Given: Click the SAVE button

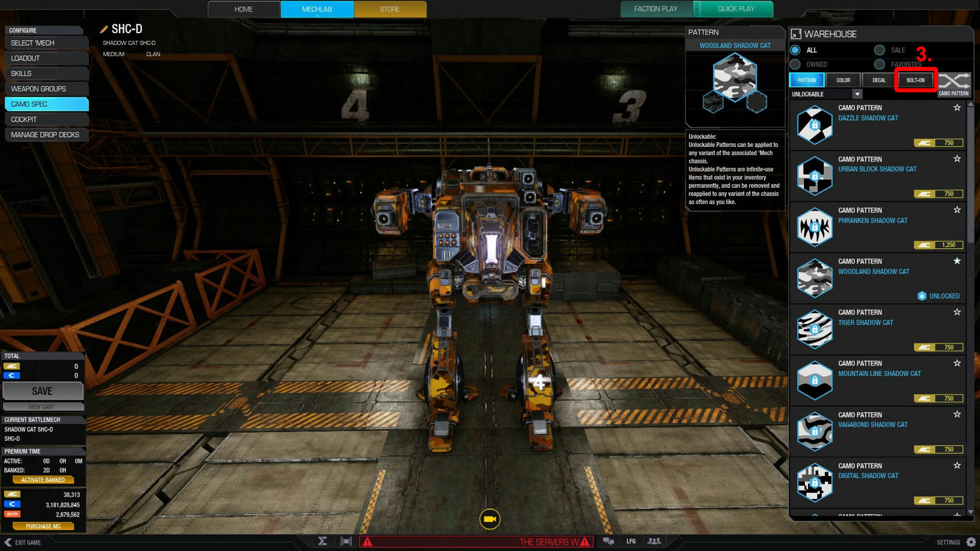Looking at the screenshot, I should [43, 391].
